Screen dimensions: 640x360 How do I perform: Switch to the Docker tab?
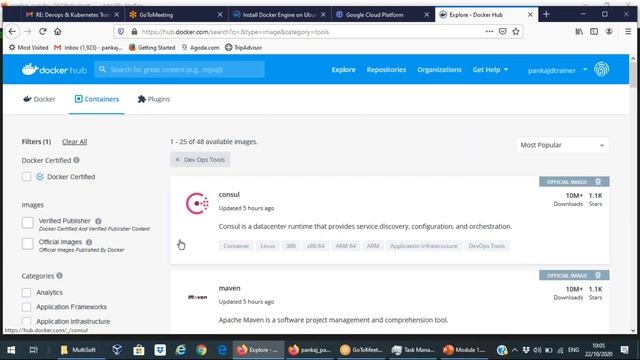[39, 99]
